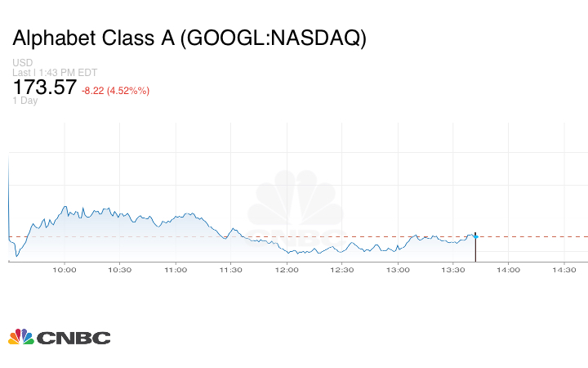The image size is (588, 368).
Task: Click the 14:00 time axis label
Action: pos(509,269)
